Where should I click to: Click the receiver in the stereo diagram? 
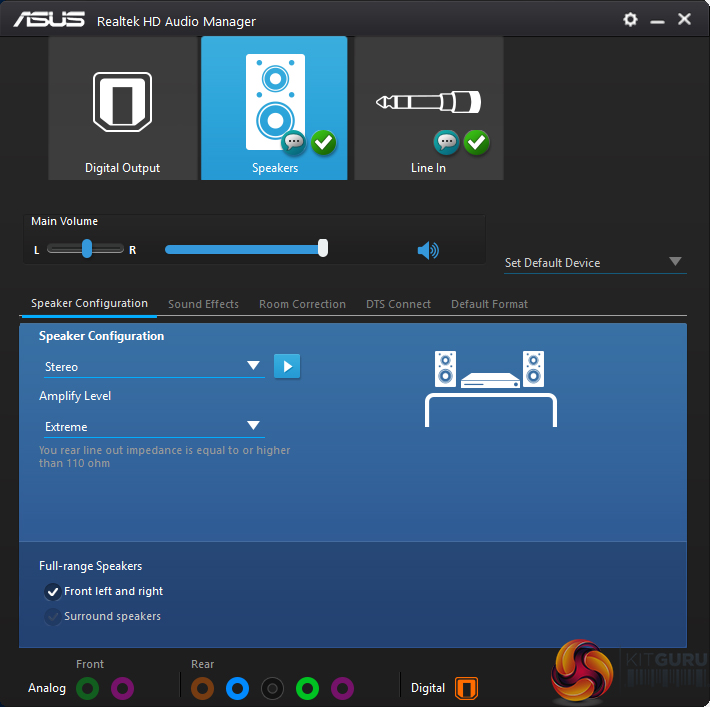click(x=490, y=380)
